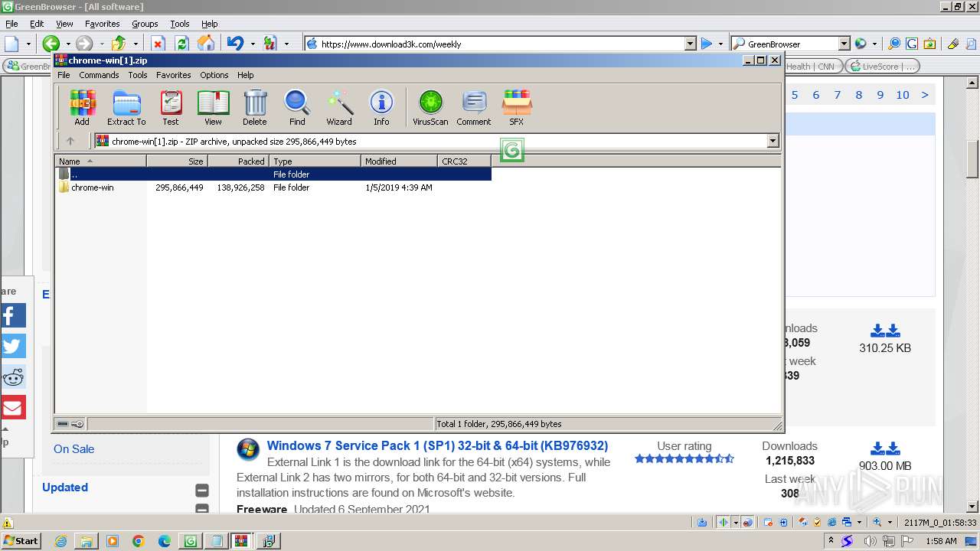Image resolution: width=980 pixels, height=551 pixels.
Task: Open GreenBrowser Groups menu
Action: pyautogui.click(x=145, y=24)
